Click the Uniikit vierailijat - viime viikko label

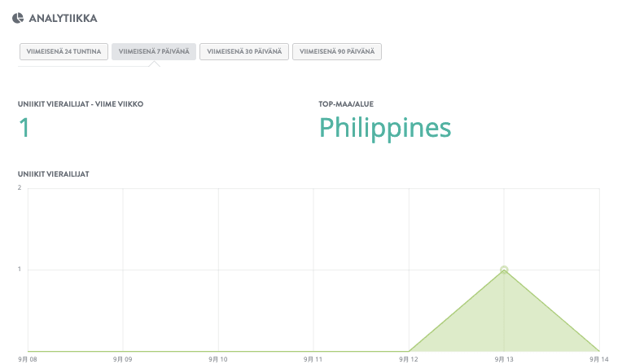click(81, 103)
